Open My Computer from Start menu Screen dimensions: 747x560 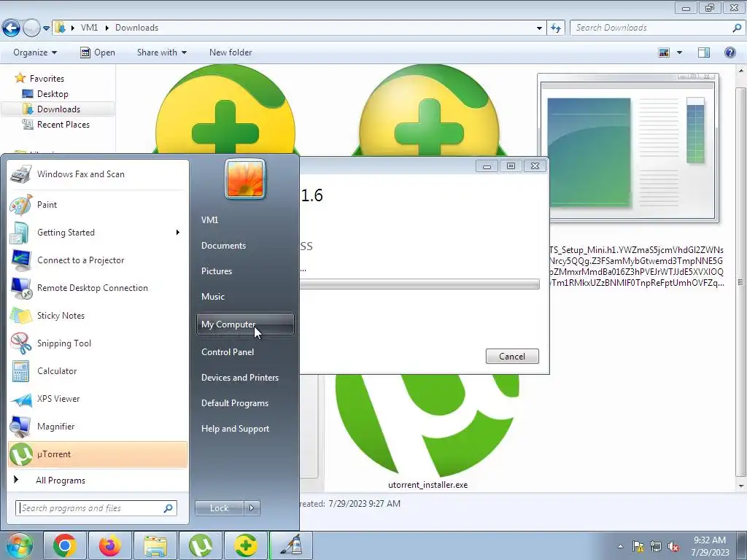(245, 324)
